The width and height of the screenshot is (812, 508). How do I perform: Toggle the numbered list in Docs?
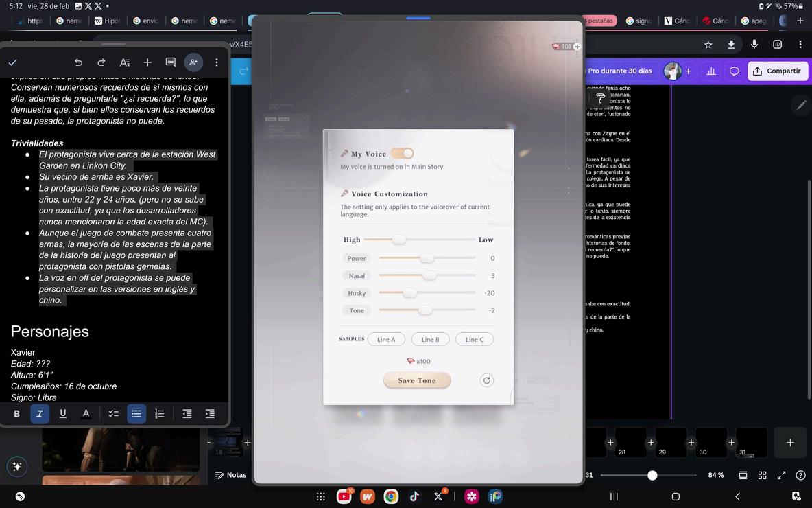pyautogui.click(x=160, y=414)
